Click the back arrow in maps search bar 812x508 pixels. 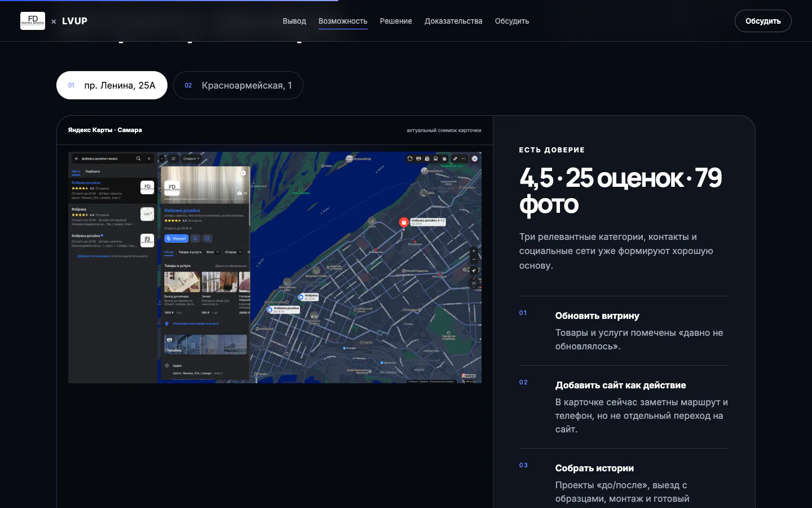click(x=77, y=159)
